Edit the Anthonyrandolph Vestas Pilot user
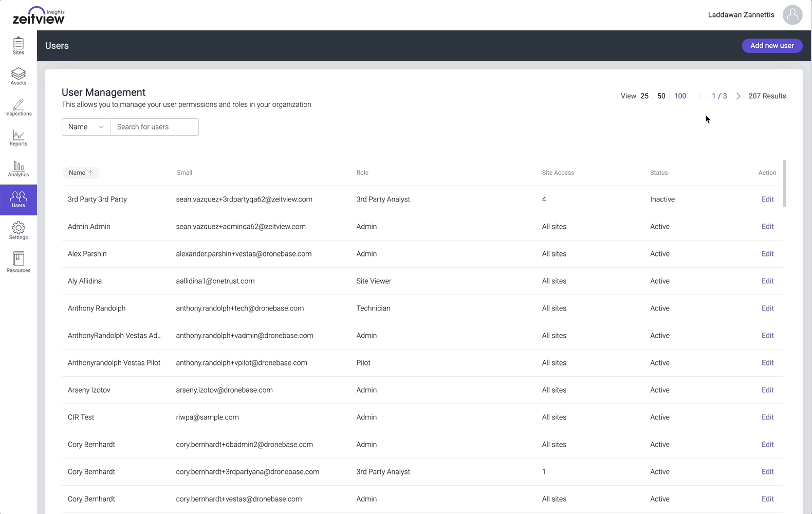The image size is (812, 514). coord(768,363)
